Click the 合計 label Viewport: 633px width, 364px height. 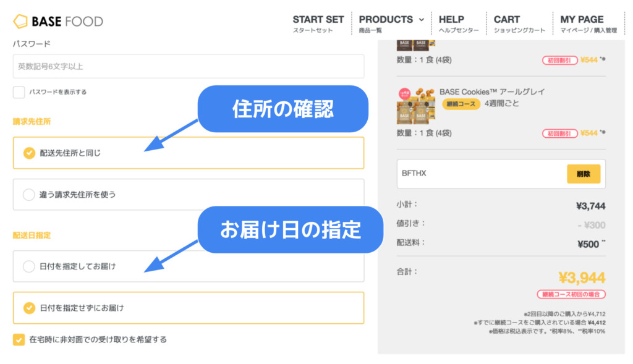click(x=407, y=271)
